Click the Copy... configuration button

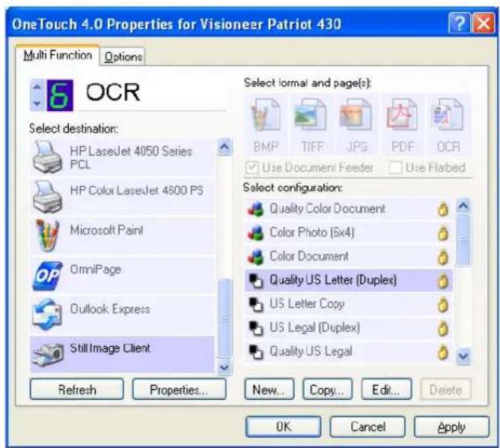(x=328, y=390)
